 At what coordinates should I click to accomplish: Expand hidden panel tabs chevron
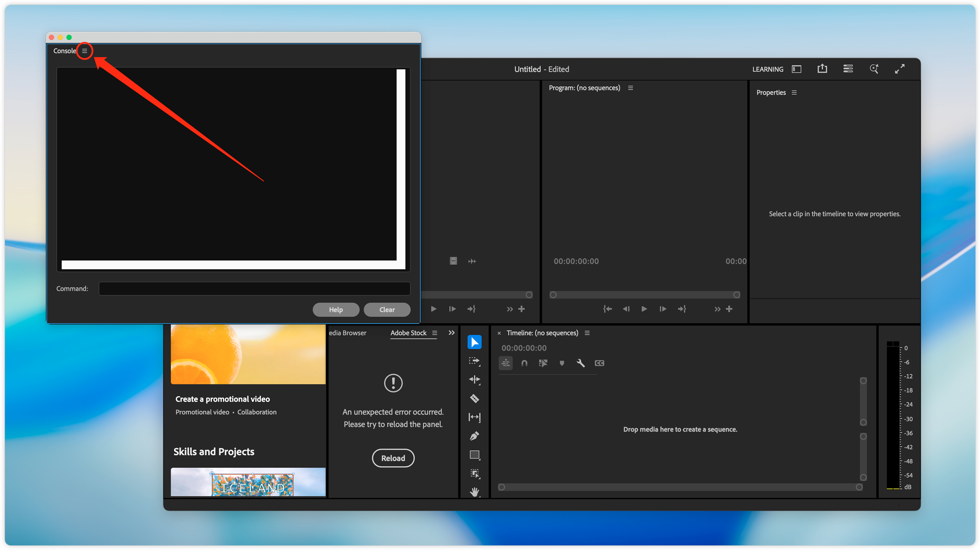(x=451, y=333)
